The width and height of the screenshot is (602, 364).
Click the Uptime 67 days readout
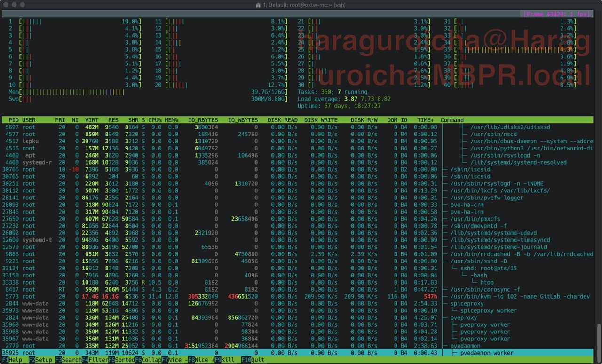[339, 106]
